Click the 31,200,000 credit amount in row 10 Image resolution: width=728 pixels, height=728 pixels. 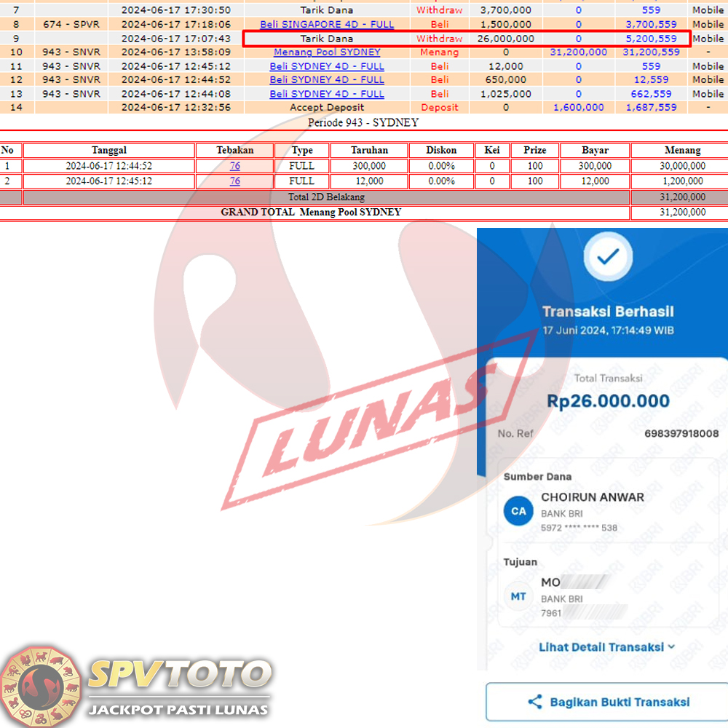coord(579,52)
